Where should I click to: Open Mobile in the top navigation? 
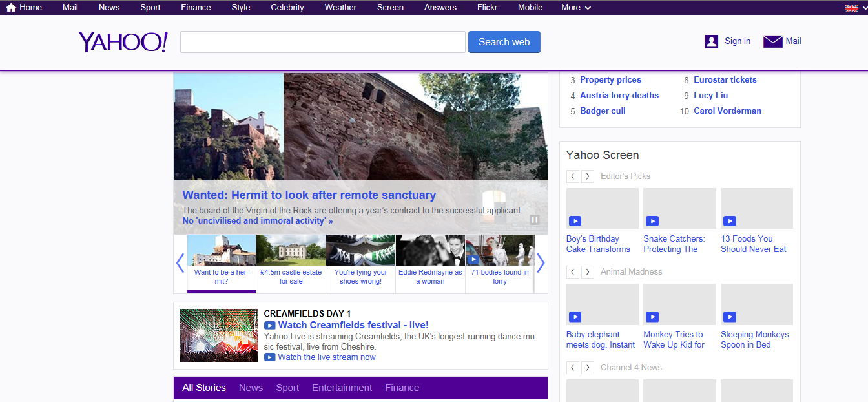point(530,8)
